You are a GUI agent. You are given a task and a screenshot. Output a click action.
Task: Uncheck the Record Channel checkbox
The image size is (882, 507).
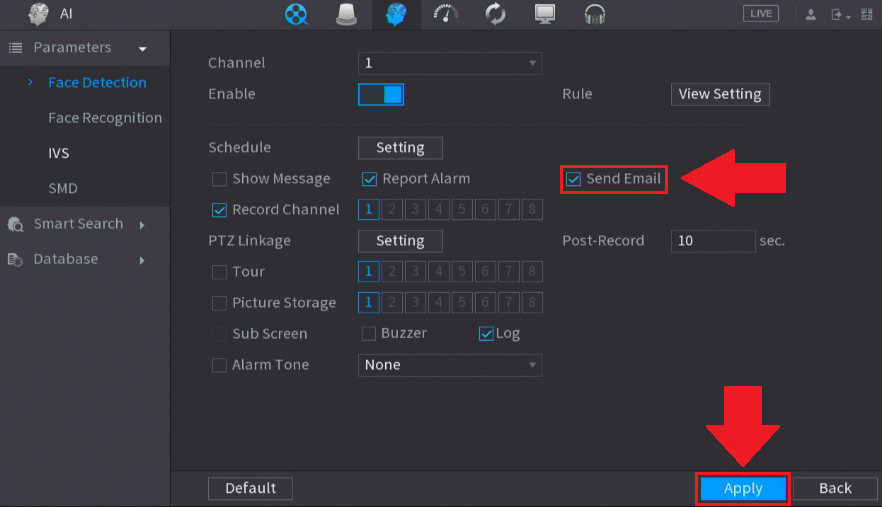click(219, 210)
